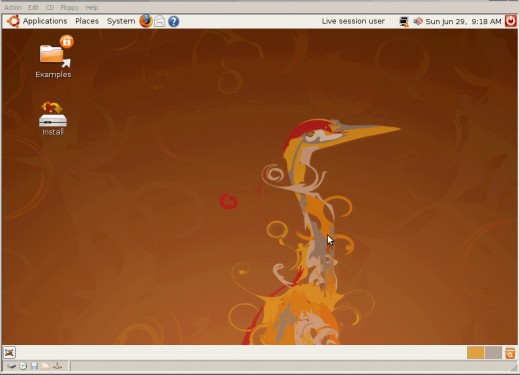Open the System menu

[121, 21]
